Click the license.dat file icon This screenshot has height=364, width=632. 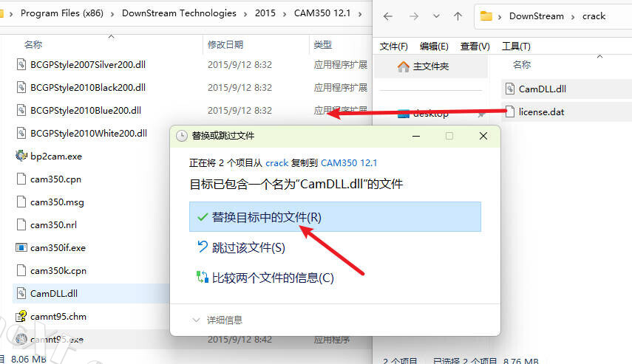click(510, 111)
